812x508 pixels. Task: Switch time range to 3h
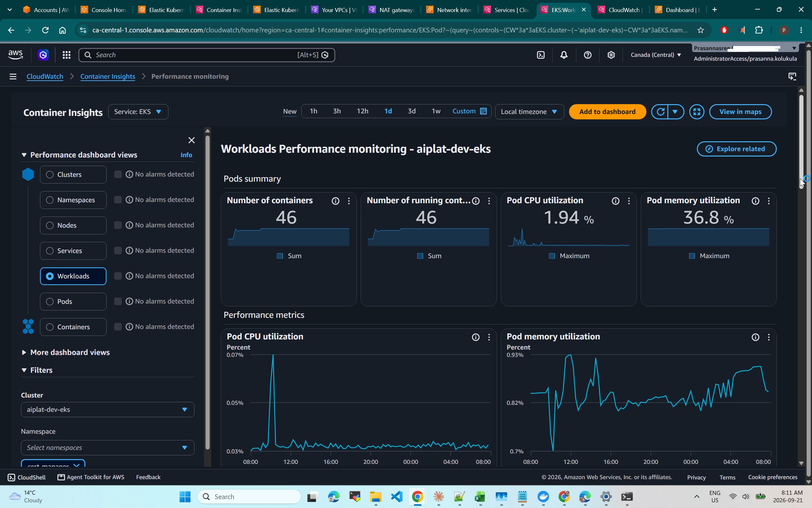tap(337, 111)
